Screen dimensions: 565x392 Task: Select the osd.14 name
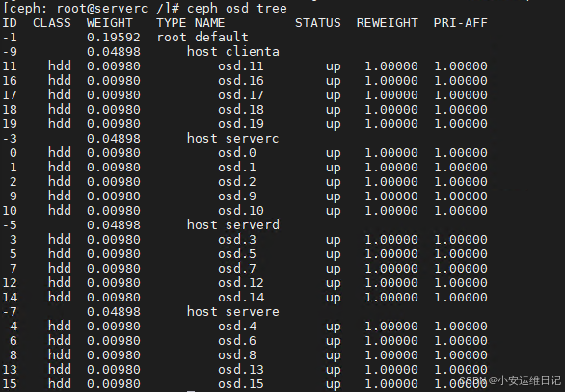pos(241,298)
